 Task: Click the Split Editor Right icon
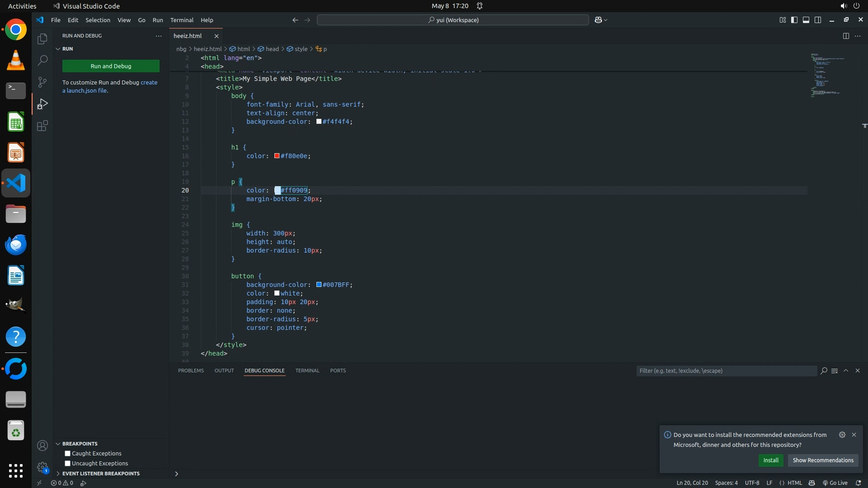pyautogui.click(x=845, y=36)
